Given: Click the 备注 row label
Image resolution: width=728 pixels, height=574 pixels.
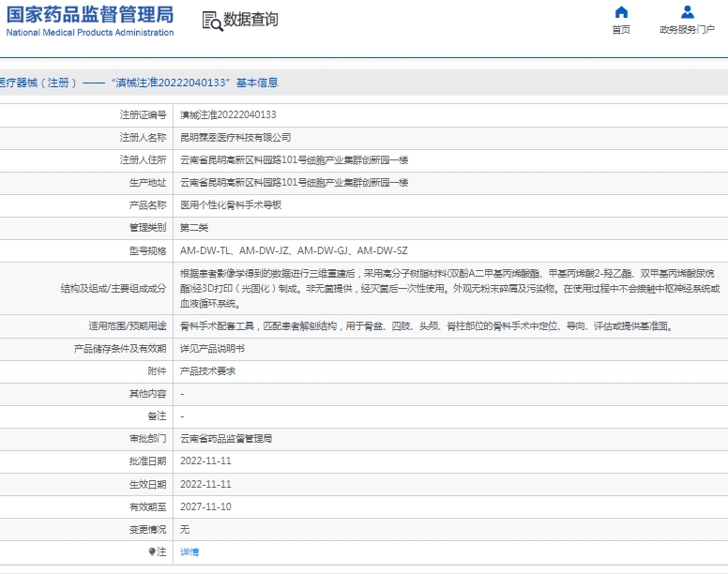Looking at the screenshot, I should point(157,416).
